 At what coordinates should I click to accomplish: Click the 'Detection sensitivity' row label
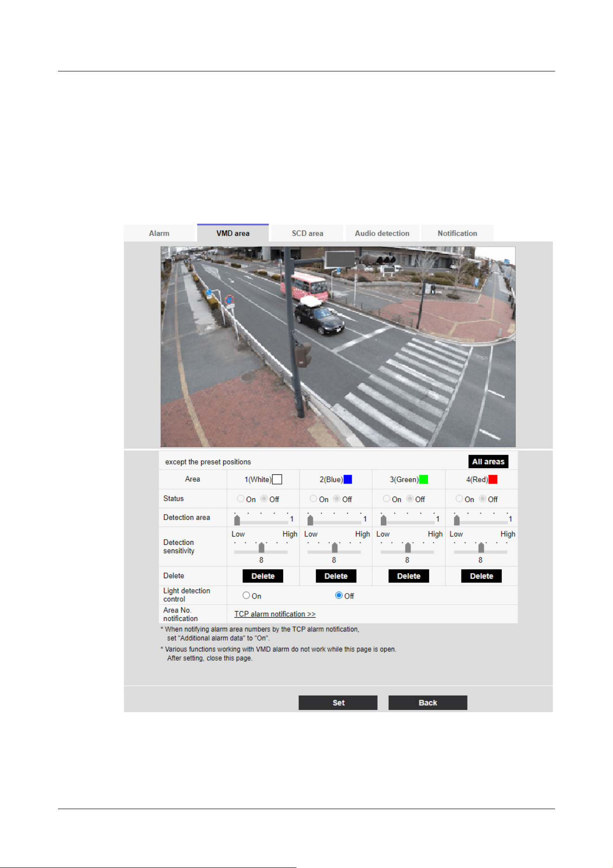pyautogui.click(x=179, y=547)
